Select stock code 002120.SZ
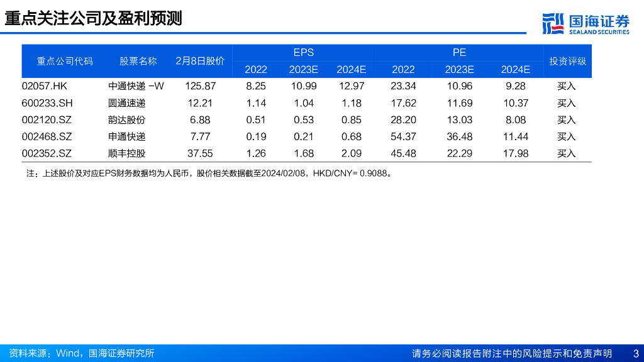The width and height of the screenshot is (644, 362). (x=47, y=120)
